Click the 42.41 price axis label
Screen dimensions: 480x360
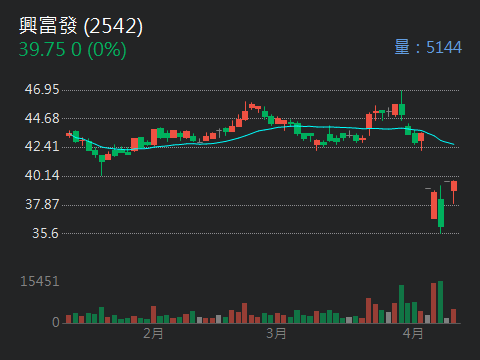click(42, 146)
